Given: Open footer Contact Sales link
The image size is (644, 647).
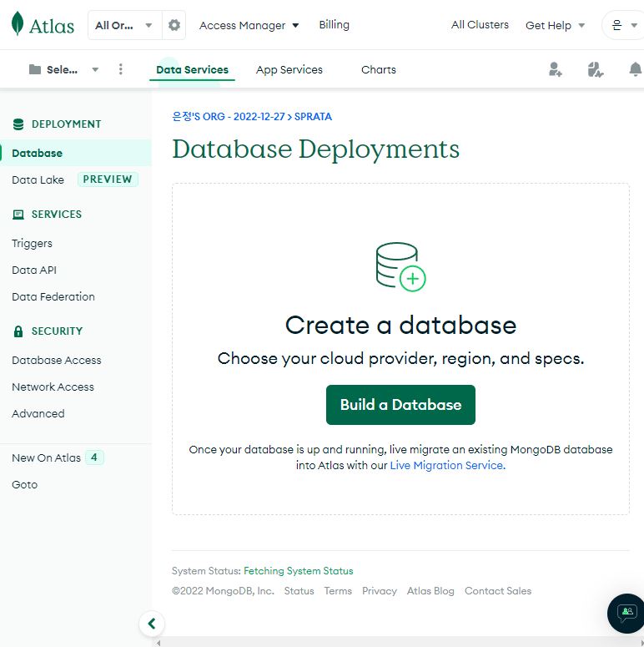Looking at the screenshot, I should pyautogui.click(x=498, y=591).
